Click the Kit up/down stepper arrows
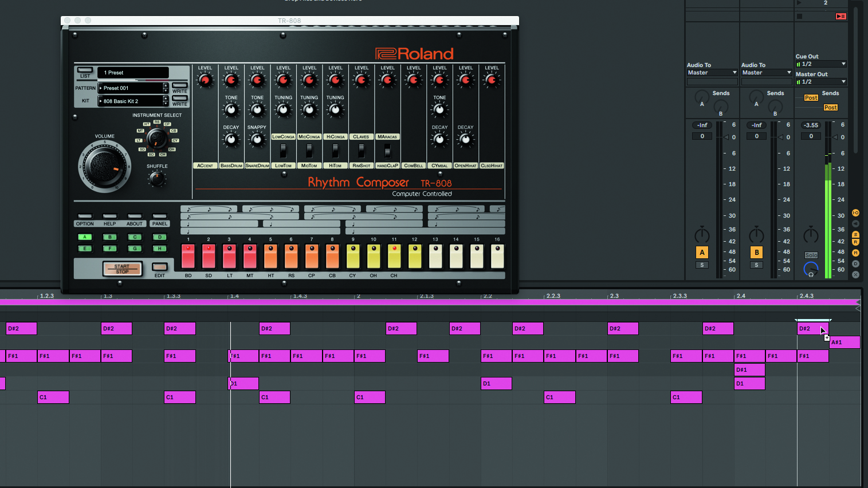The width and height of the screenshot is (868, 488). click(x=166, y=101)
